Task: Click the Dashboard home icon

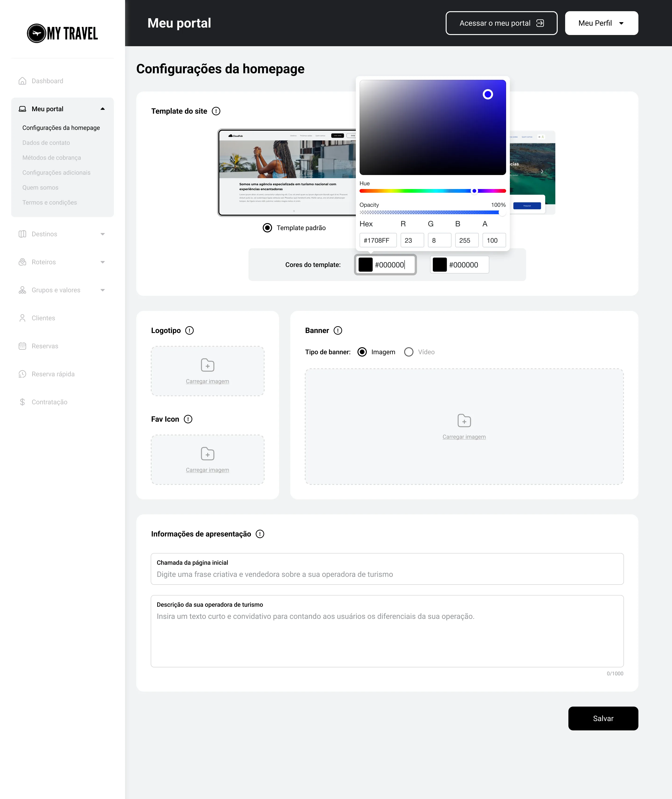Action: click(x=22, y=81)
